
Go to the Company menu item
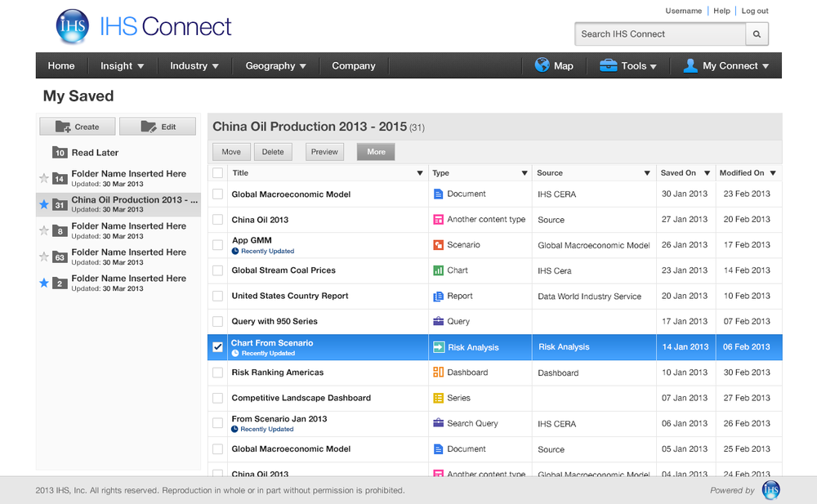(x=354, y=65)
